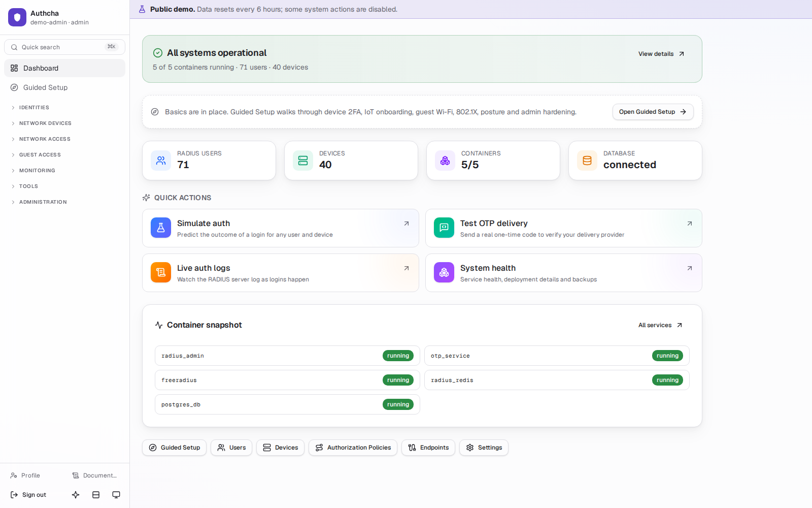Click the Guided Setup shortcut chip at bottom
This screenshot has width=812, height=508.
tap(174, 448)
